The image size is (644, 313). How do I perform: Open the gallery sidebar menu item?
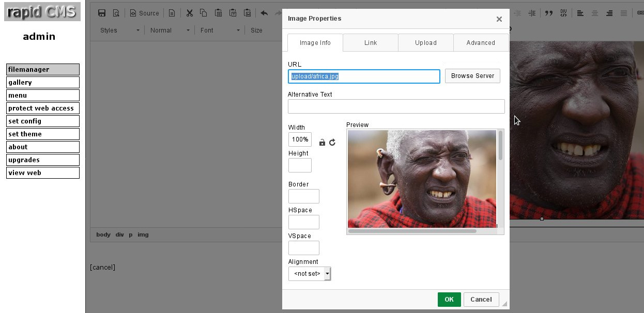point(43,83)
